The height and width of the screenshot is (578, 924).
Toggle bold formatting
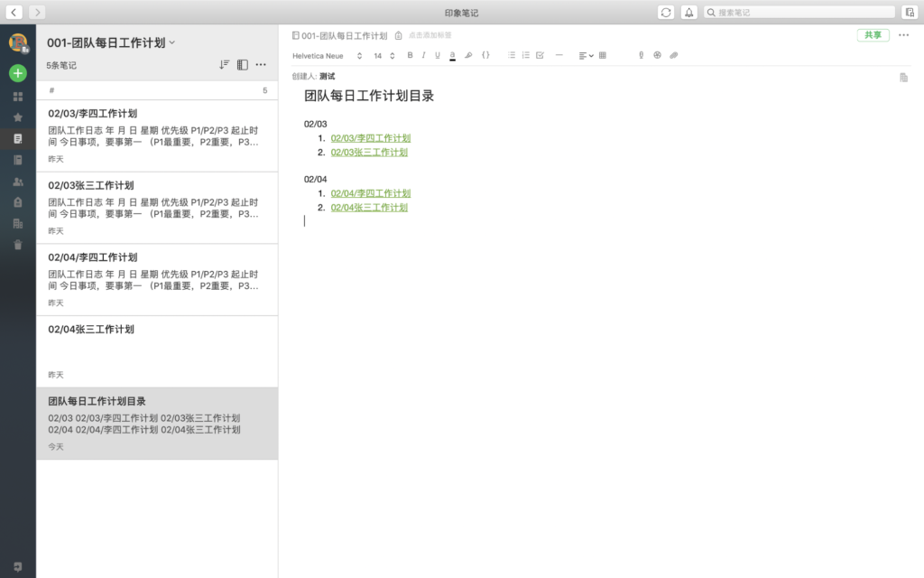coord(410,55)
